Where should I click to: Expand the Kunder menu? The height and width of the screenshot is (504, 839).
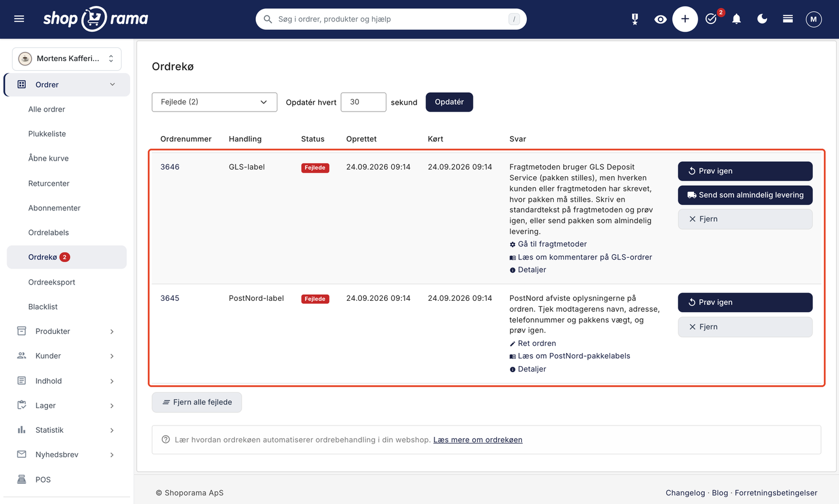pyautogui.click(x=67, y=355)
